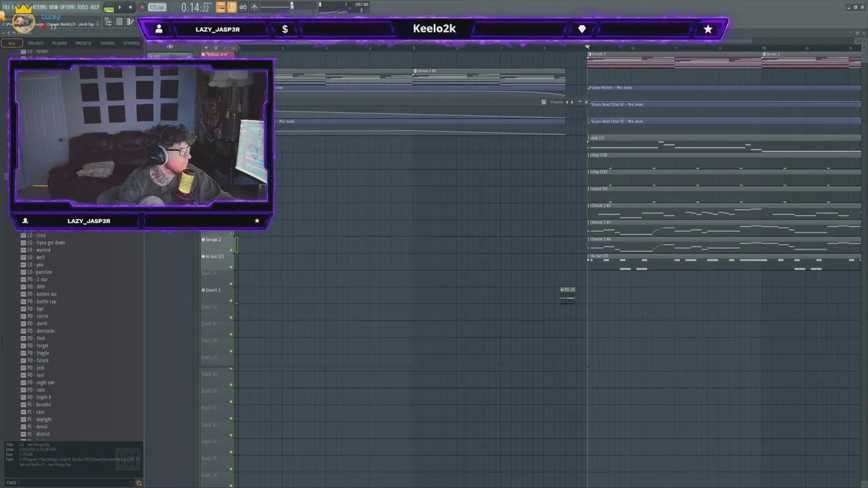This screenshot has height=488, width=868.
Task: Select the SOUNDS browser tab
Action: [107, 43]
